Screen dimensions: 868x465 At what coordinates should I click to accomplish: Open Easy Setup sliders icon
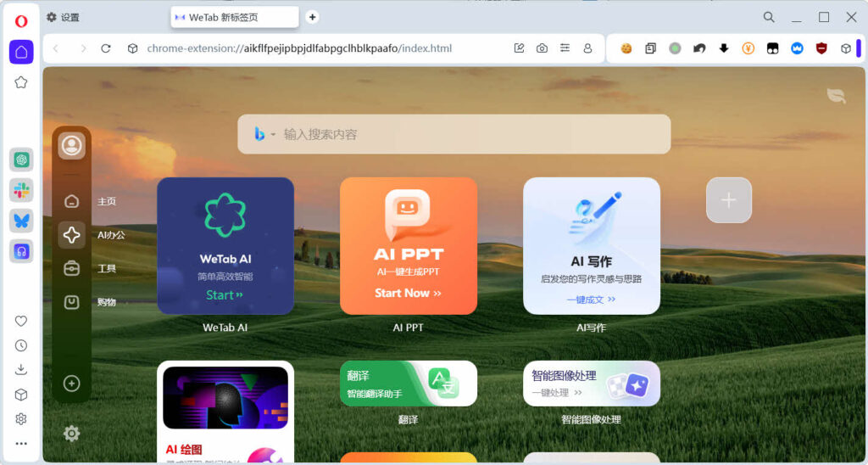565,48
